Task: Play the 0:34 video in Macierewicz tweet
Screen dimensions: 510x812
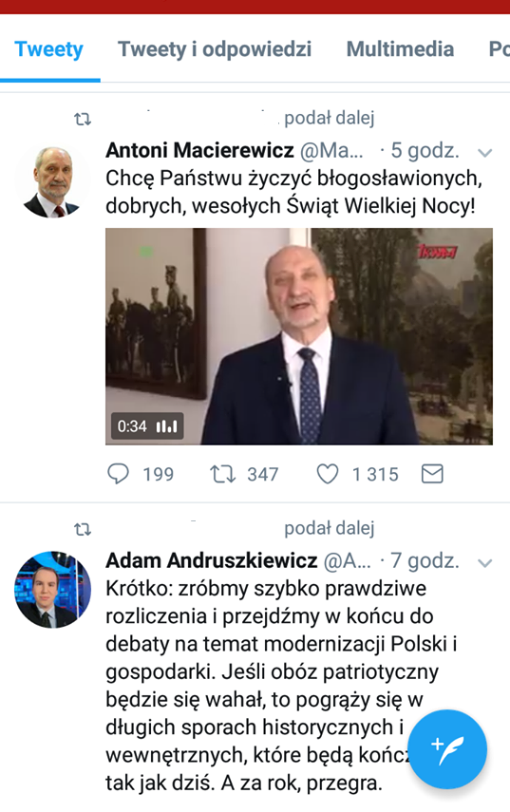Action: tap(299, 336)
